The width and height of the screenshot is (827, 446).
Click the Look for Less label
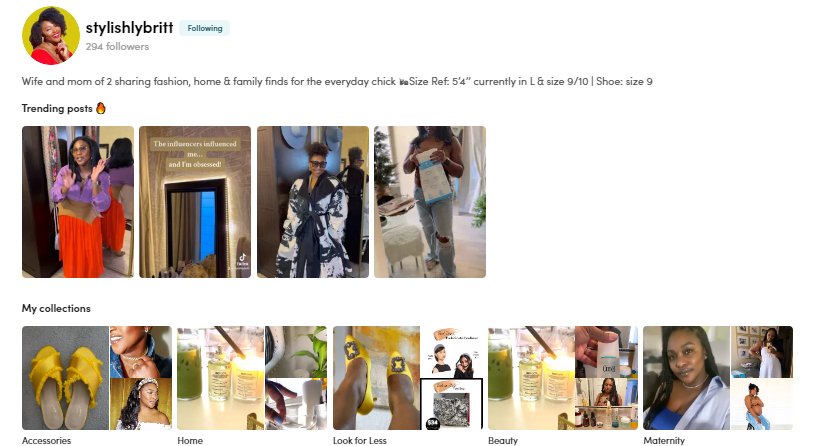tap(360, 440)
